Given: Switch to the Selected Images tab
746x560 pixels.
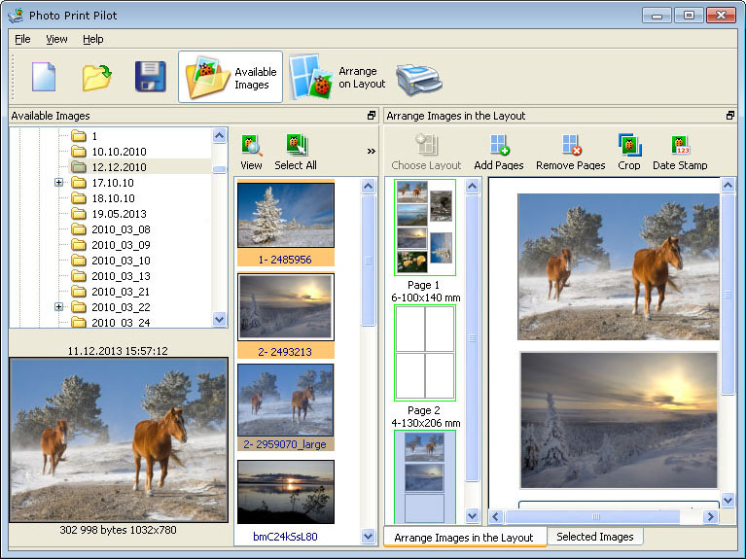Looking at the screenshot, I should (x=594, y=537).
